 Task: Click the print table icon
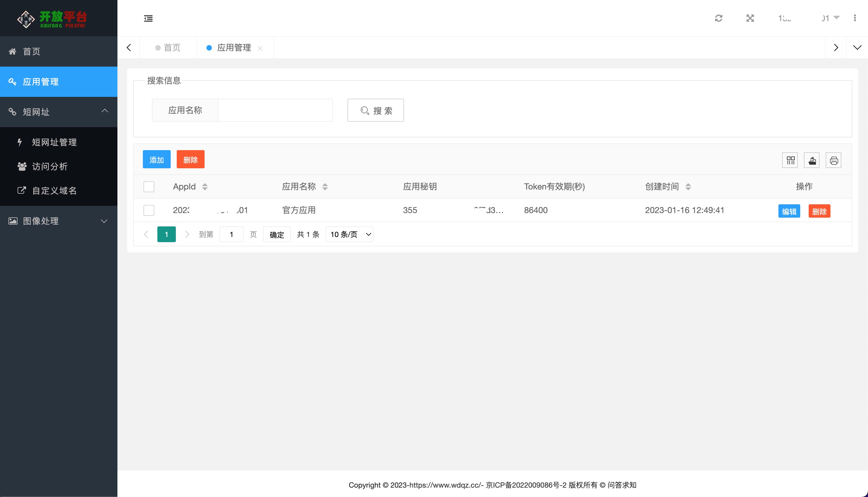(x=833, y=160)
